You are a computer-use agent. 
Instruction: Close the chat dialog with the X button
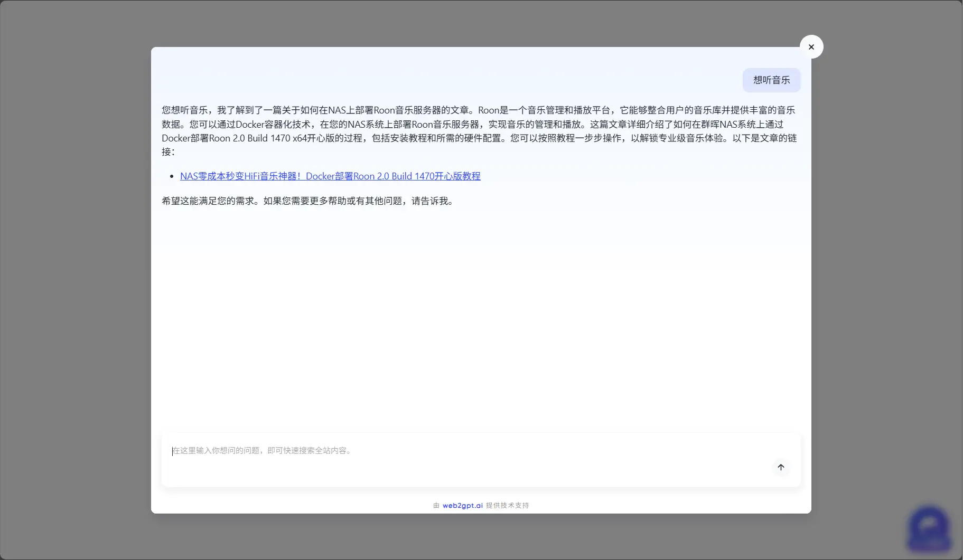pyautogui.click(x=811, y=47)
